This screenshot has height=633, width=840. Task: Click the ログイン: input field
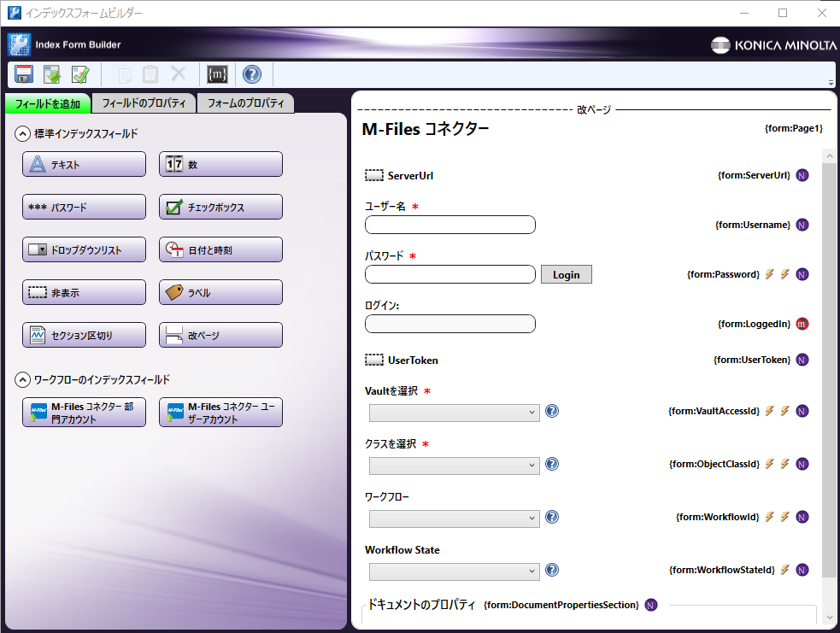tap(450, 324)
